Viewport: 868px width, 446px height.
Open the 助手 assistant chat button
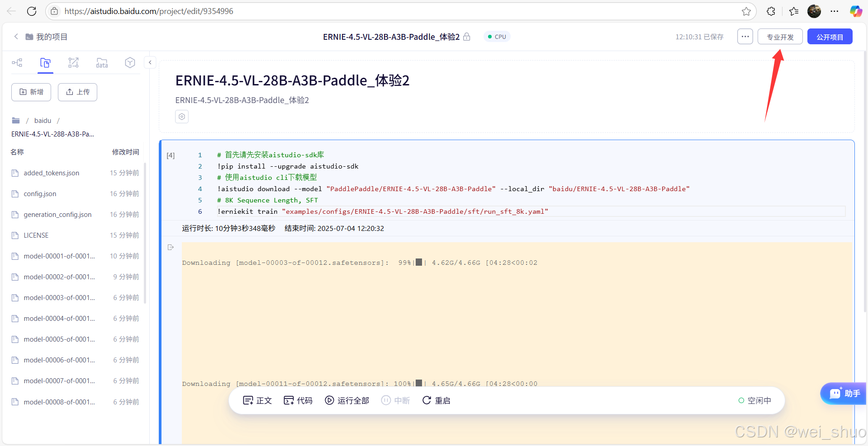coord(844,394)
